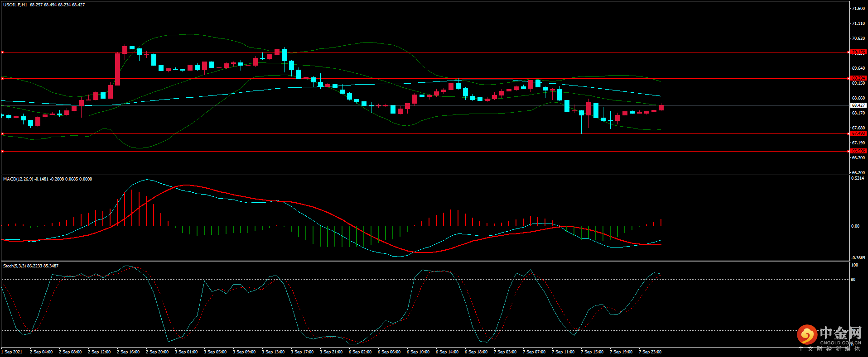The width and height of the screenshot is (868, 357).
Task: Click the '3 Sep 13:00' time label
Action: [x=273, y=352]
